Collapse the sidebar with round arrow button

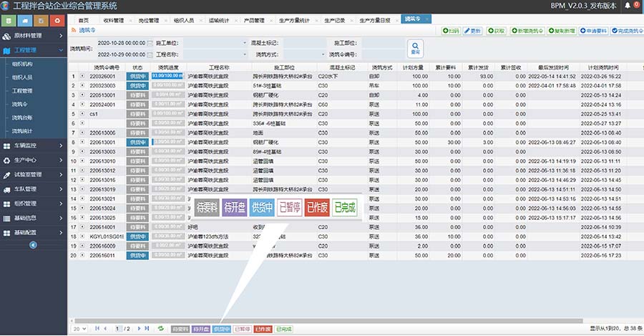coord(32,246)
